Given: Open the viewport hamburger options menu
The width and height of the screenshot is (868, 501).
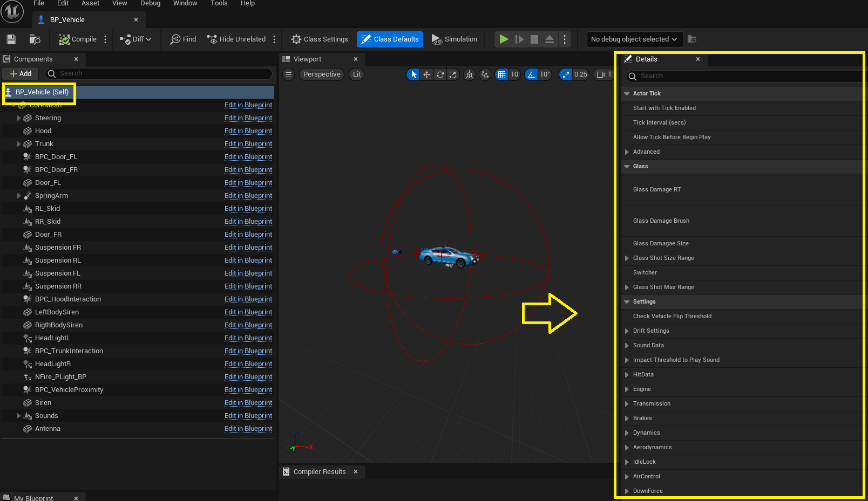Looking at the screenshot, I should click(289, 74).
